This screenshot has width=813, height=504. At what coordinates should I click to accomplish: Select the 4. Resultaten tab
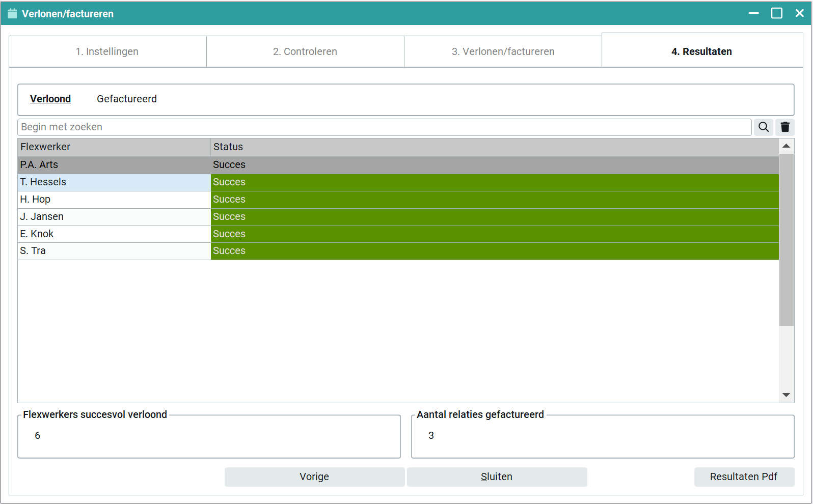[701, 51]
